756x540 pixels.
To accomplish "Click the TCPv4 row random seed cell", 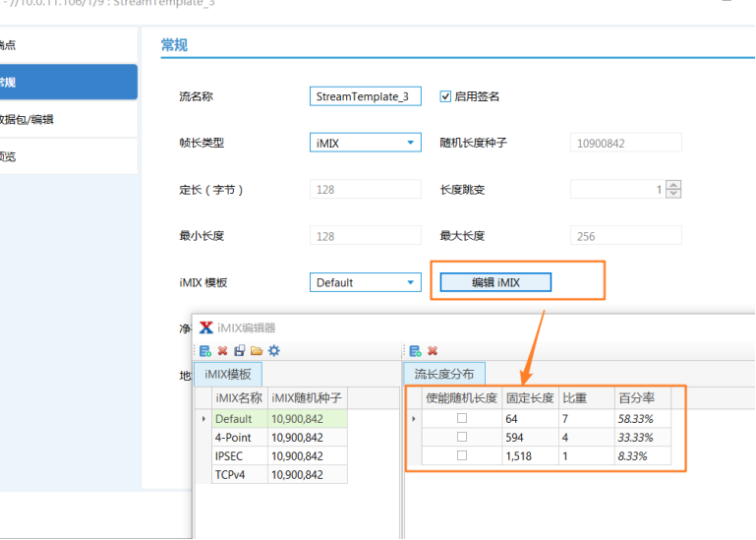I will click(x=307, y=474).
